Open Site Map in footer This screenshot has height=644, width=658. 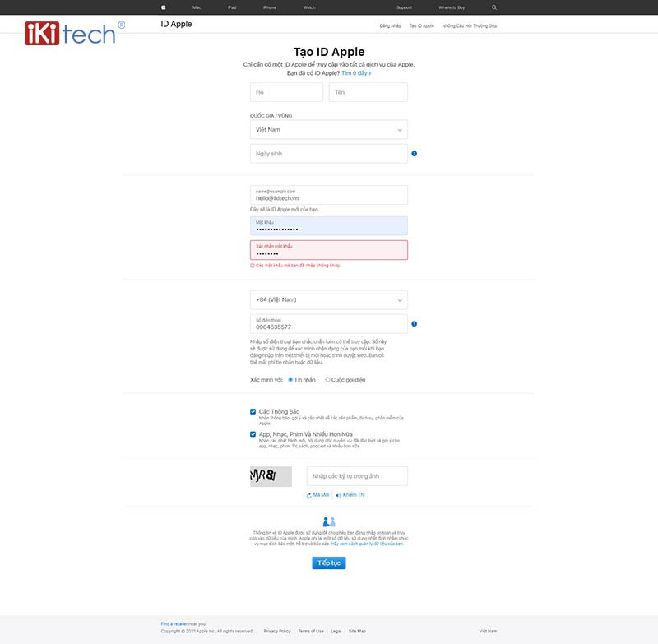tap(357, 631)
